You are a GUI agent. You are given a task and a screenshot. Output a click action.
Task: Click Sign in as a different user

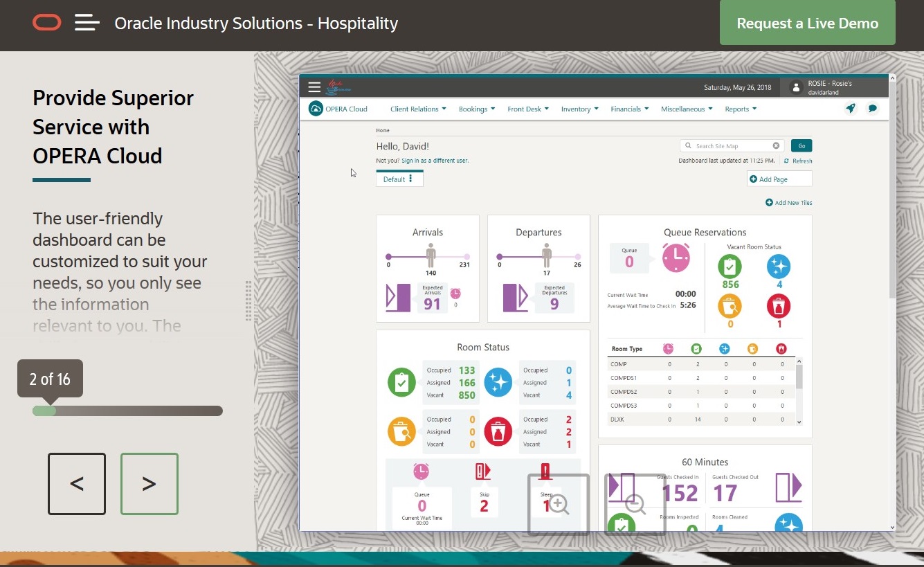(435, 161)
